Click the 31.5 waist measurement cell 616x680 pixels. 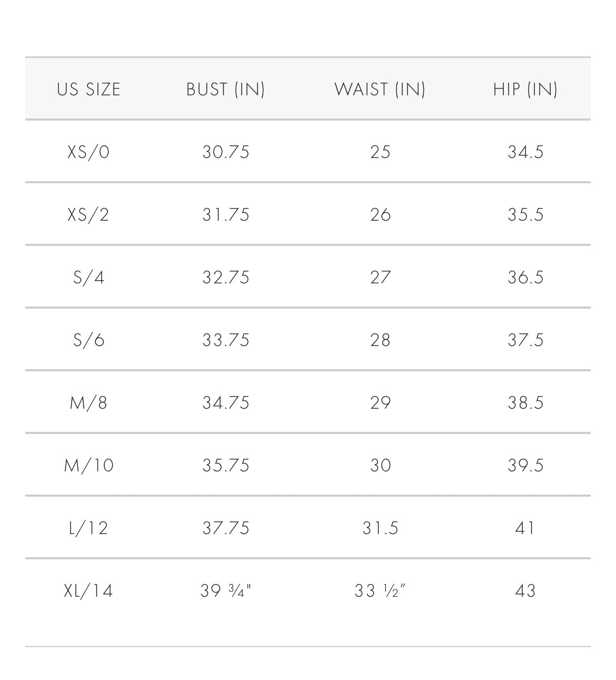pos(380,528)
